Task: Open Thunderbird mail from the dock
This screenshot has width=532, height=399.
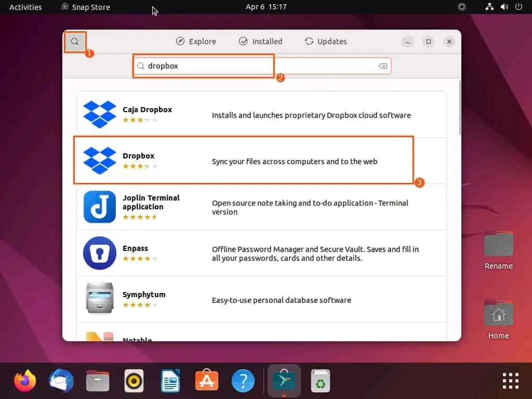Action: point(61,380)
